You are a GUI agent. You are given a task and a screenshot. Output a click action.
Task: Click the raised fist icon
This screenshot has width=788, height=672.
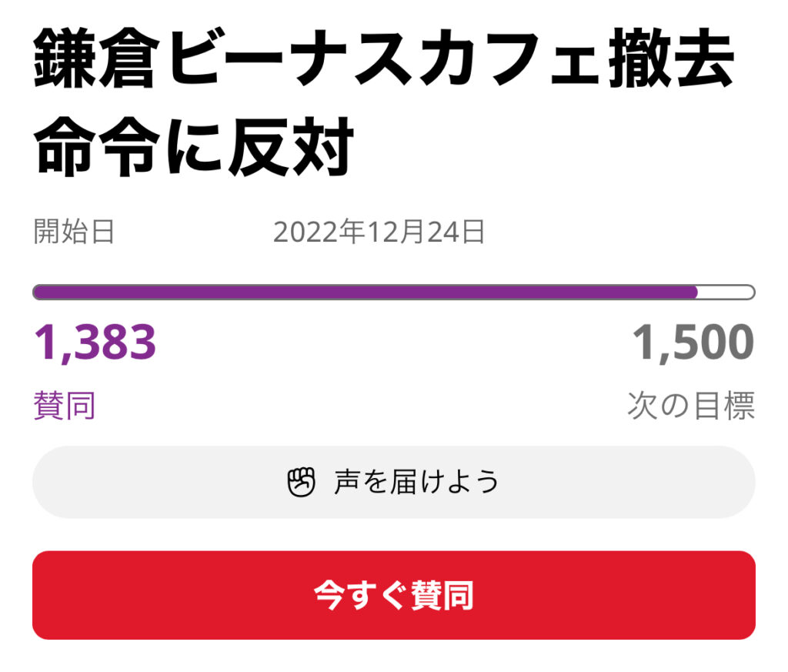pyautogui.click(x=301, y=482)
